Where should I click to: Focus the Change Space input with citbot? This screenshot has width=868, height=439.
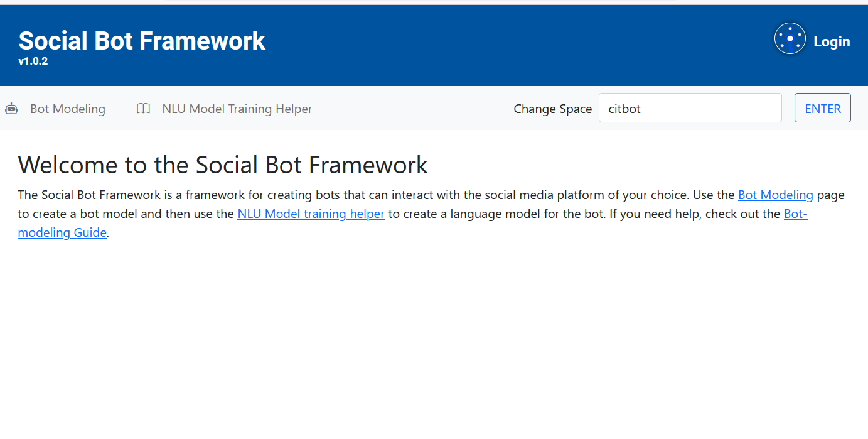(690, 108)
